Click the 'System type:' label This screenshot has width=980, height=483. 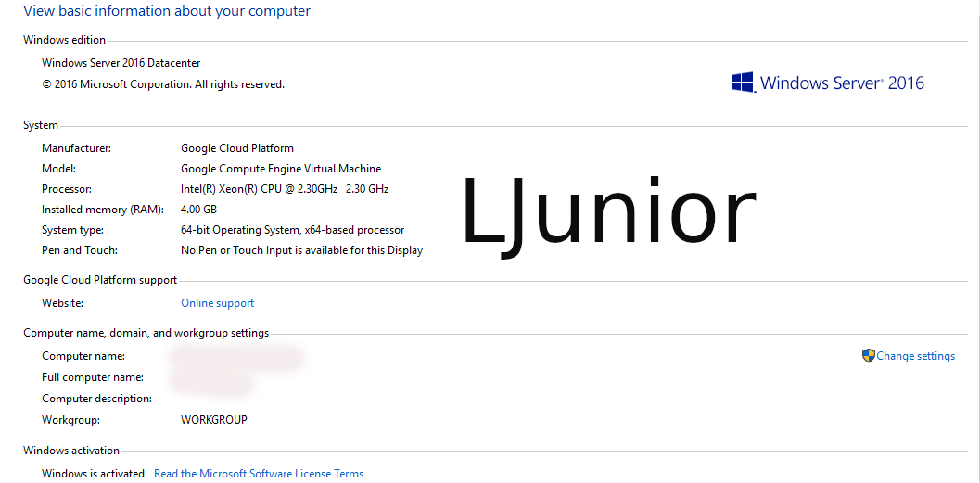click(72, 230)
